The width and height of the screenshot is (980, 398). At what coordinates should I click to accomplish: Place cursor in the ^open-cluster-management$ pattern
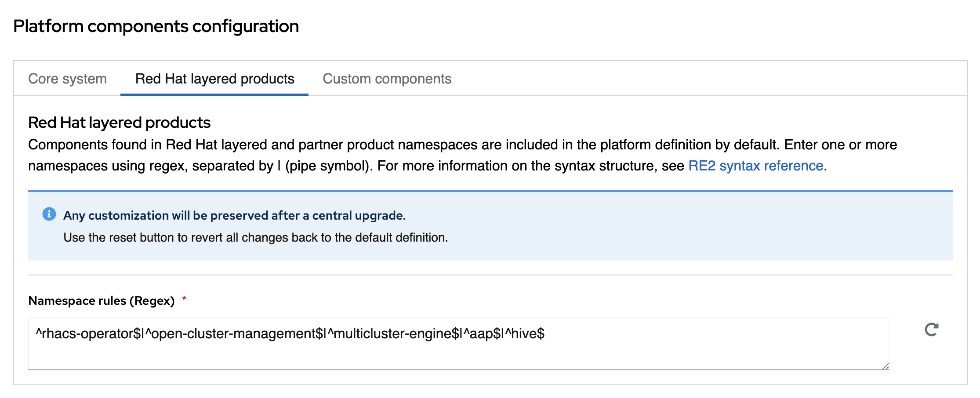pos(233,334)
